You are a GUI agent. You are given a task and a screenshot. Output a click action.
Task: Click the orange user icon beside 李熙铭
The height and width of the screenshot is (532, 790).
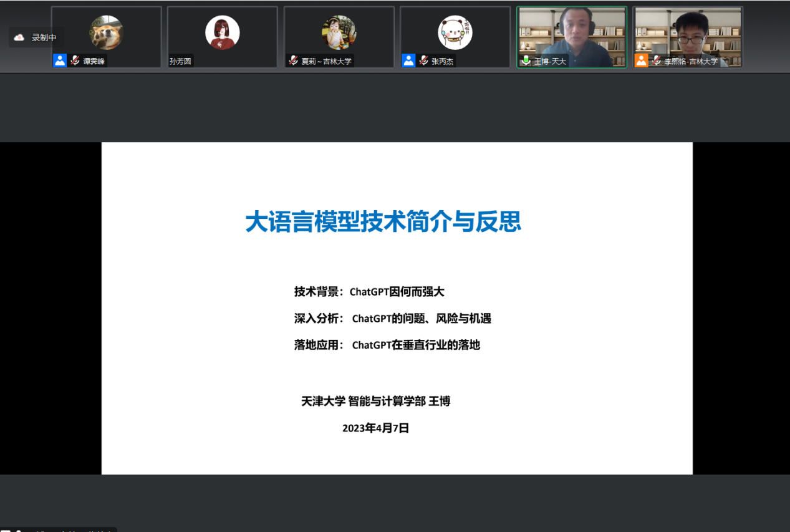coord(642,60)
